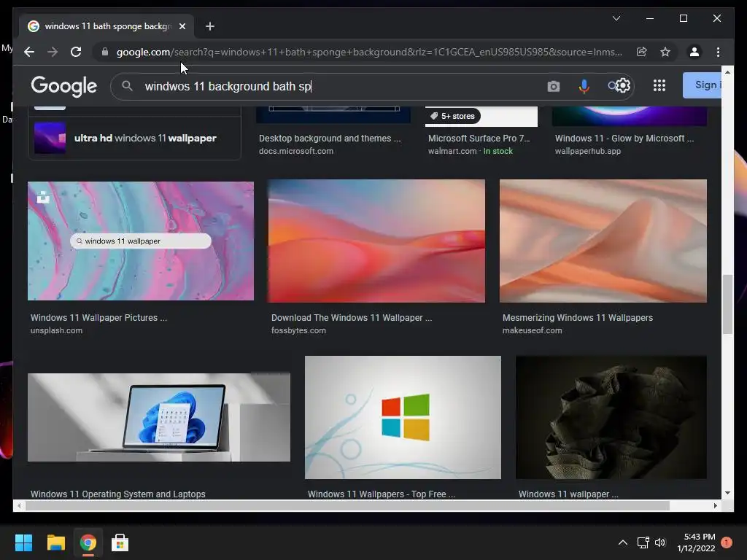Open the dark crumpled fabric thumbnail
Viewport: 747px width, 560px height.
[611, 417]
